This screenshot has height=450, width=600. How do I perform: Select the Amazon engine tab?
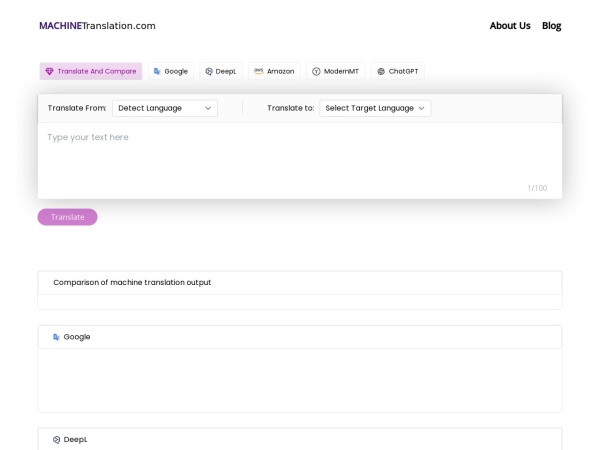click(x=273, y=71)
